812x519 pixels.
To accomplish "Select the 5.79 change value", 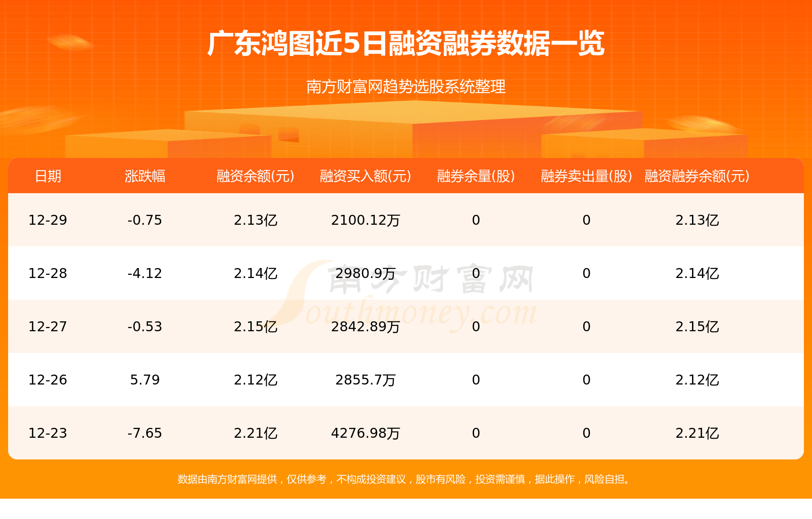I will 145,380.
